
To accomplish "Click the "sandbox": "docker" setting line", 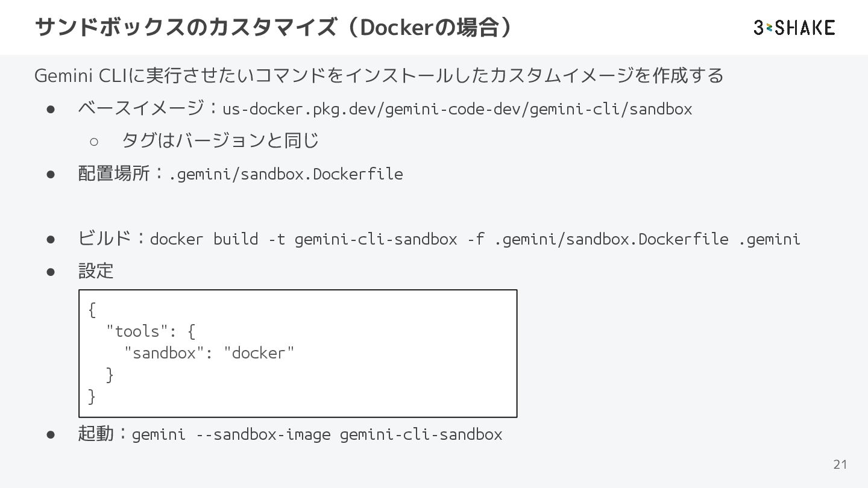I will click(209, 353).
